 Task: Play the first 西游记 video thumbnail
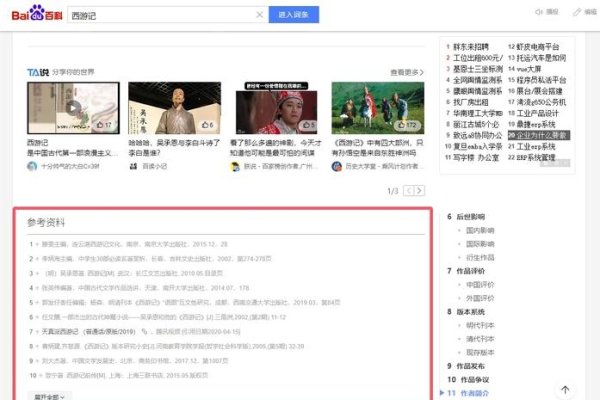73,108
